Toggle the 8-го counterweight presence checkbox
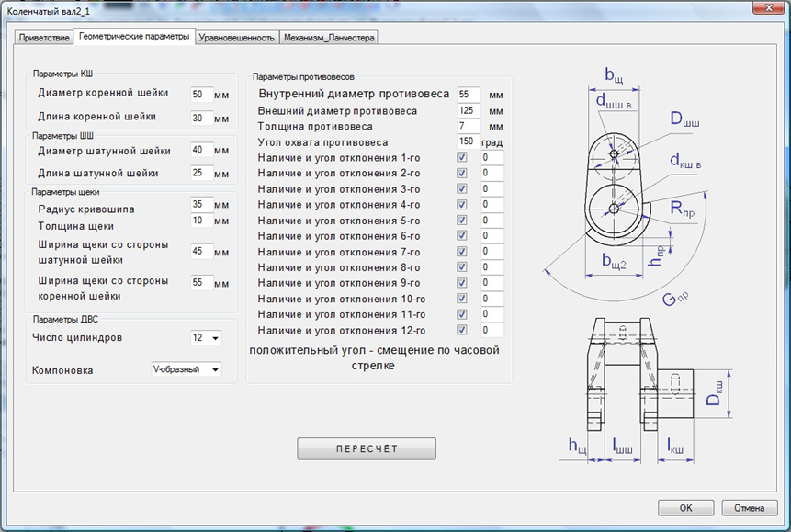This screenshot has height=532, width=791. coord(461,267)
